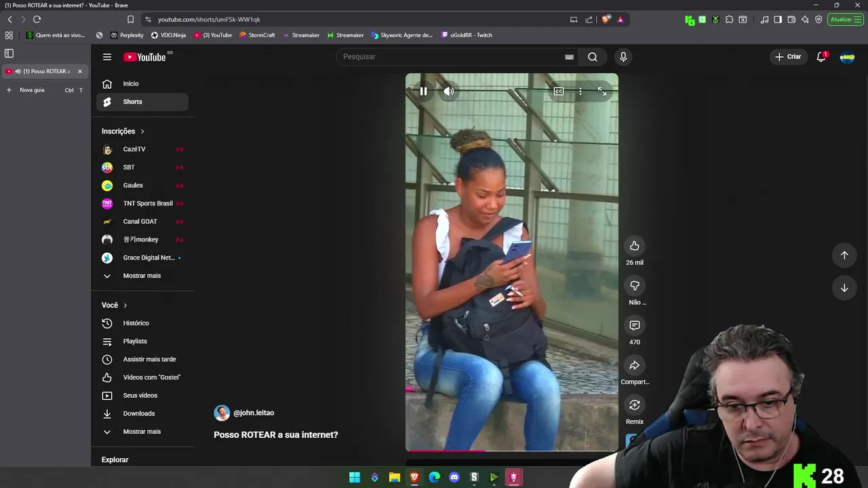Open the oGoldRR - Twitch bookmark

click(467, 35)
